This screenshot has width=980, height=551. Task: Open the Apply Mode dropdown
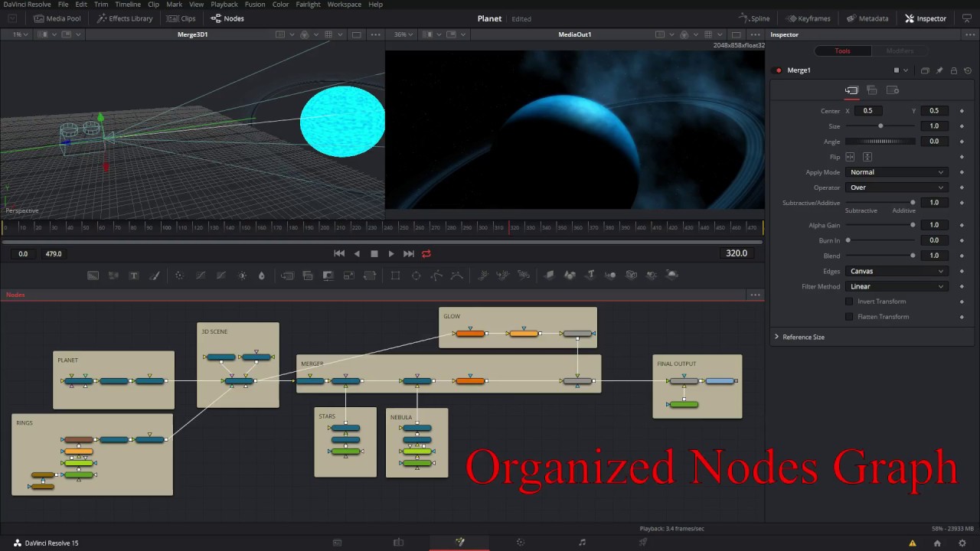pyautogui.click(x=897, y=172)
